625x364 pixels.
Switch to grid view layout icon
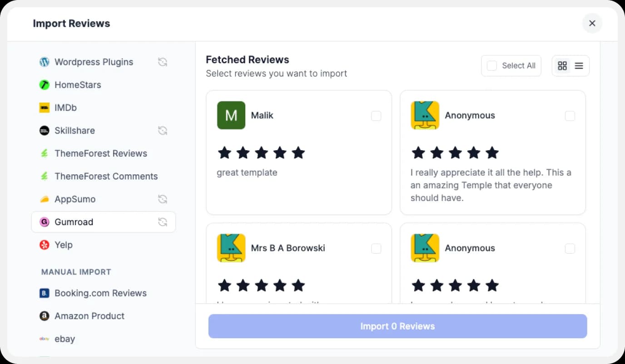562,65
